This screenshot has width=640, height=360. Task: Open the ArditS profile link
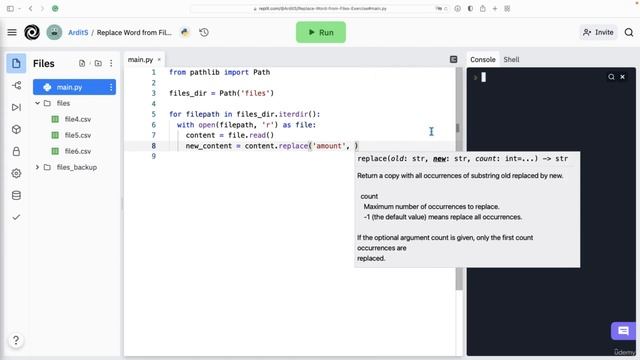pyautogui.click(x=78, y=32)
